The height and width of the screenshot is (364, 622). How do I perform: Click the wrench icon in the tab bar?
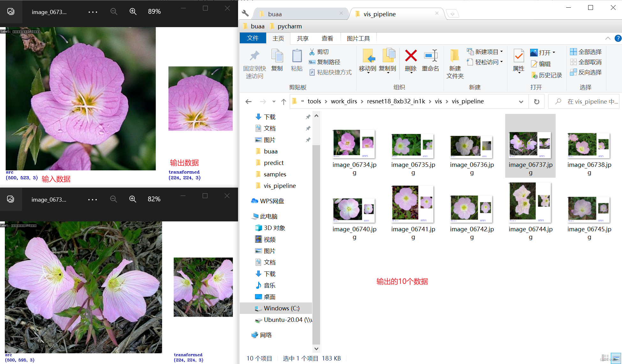pyautogui.click(x=245, y=13)
